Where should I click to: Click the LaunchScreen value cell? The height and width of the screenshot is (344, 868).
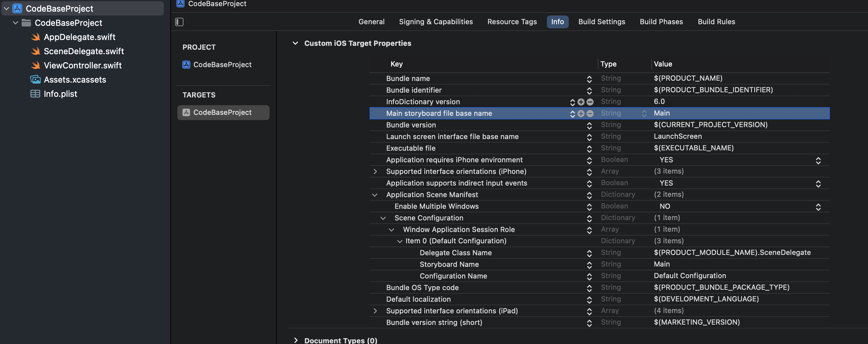point(678,136)
